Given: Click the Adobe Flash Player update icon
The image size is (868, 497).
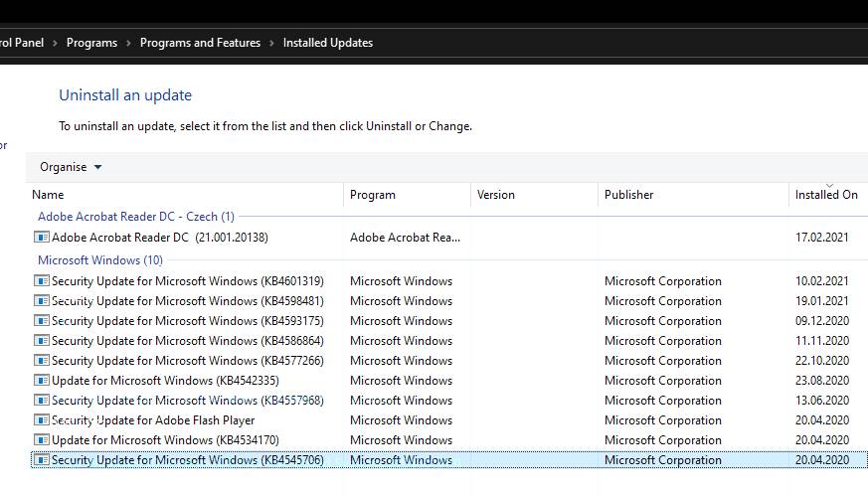Looking at the screenshot, I should [42, 420].
